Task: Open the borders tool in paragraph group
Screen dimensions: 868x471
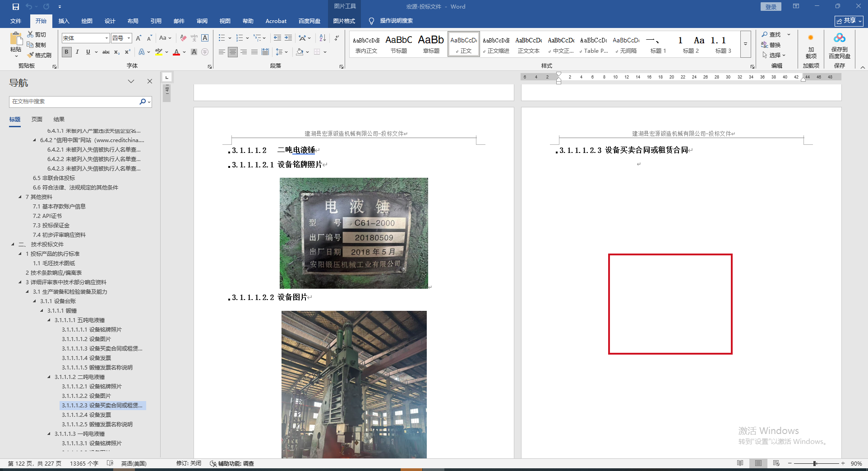Action: pyautogui.click(x=317, y=52)
